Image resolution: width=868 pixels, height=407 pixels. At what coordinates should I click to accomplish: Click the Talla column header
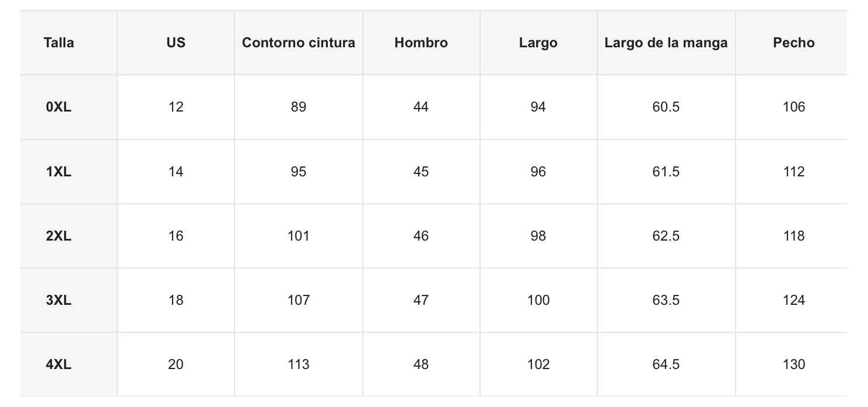59,43
